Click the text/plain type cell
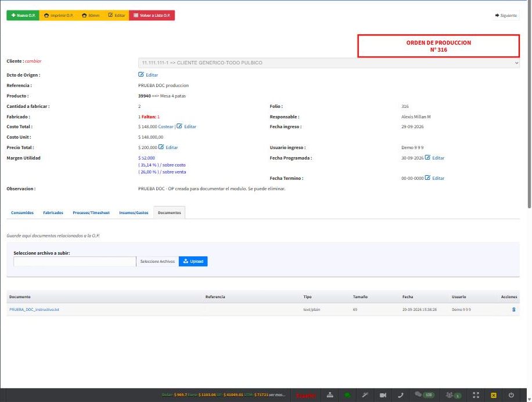 [x=311, y=309]
